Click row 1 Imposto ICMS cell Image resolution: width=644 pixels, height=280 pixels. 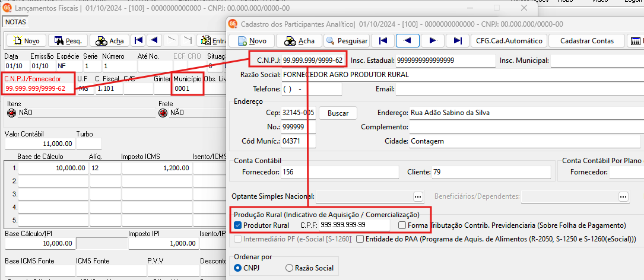157,168
